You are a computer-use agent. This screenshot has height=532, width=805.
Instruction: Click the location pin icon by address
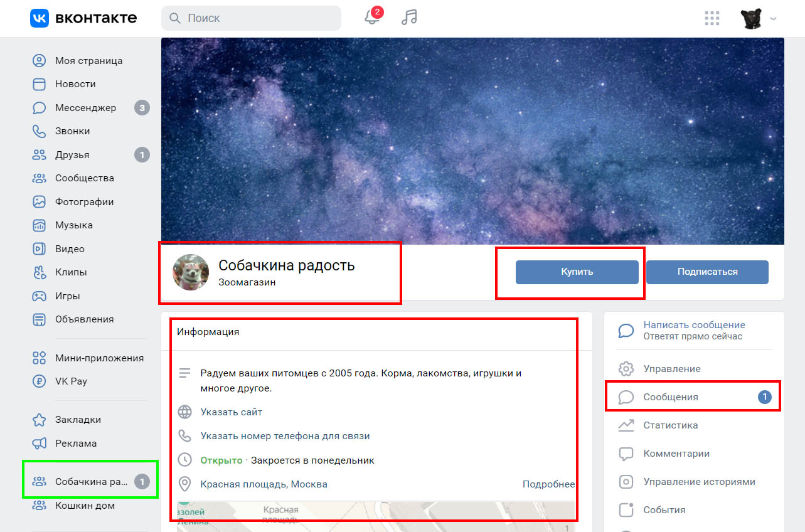coord(184,484)
